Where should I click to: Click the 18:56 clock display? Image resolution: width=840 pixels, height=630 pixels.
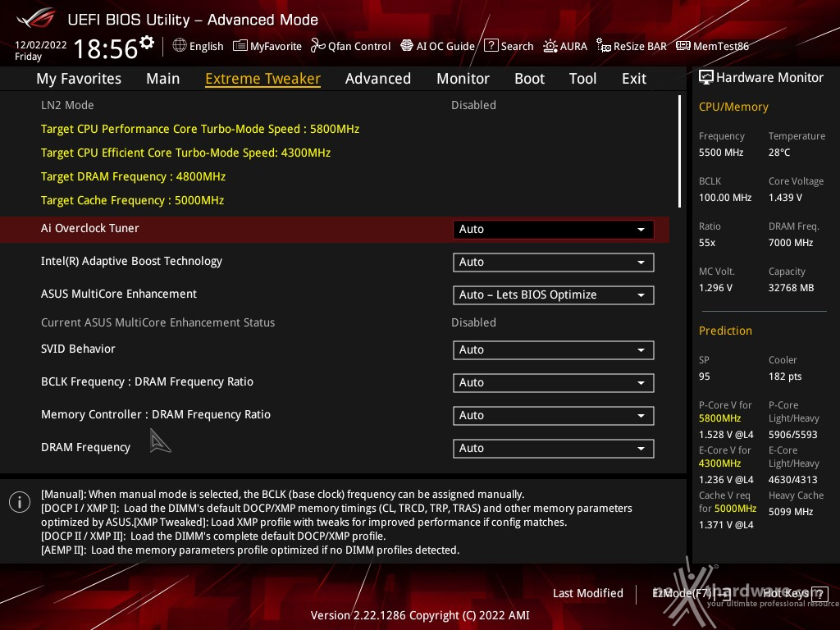pyautogui.click(x=106, y=48)
